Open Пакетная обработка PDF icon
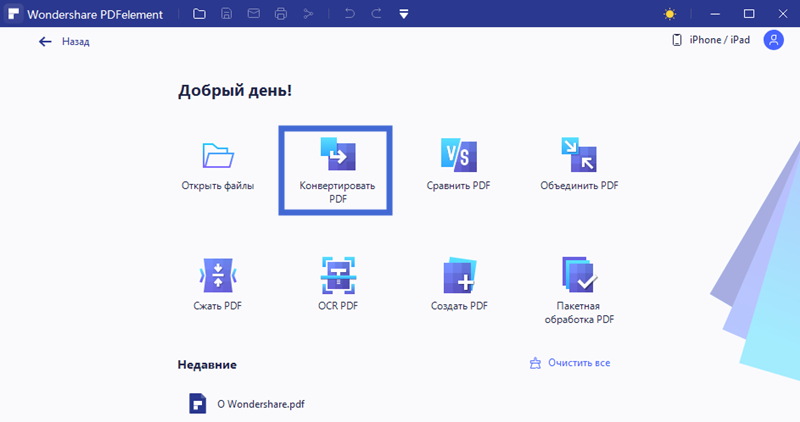 pyautogui.click(x=579, y=275)
